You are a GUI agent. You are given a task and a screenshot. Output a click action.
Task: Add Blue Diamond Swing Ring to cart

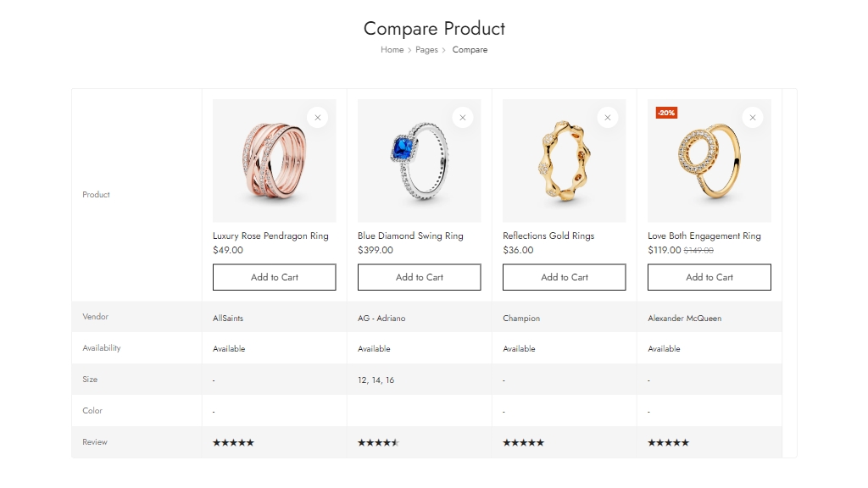coord(420,277)
